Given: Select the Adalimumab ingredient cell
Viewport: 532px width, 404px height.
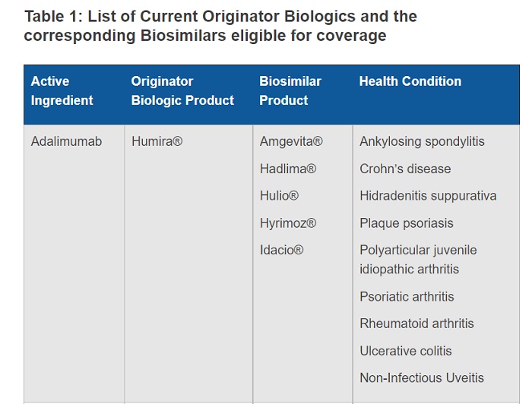Looking at the screenshot, I should click(66, 141).
